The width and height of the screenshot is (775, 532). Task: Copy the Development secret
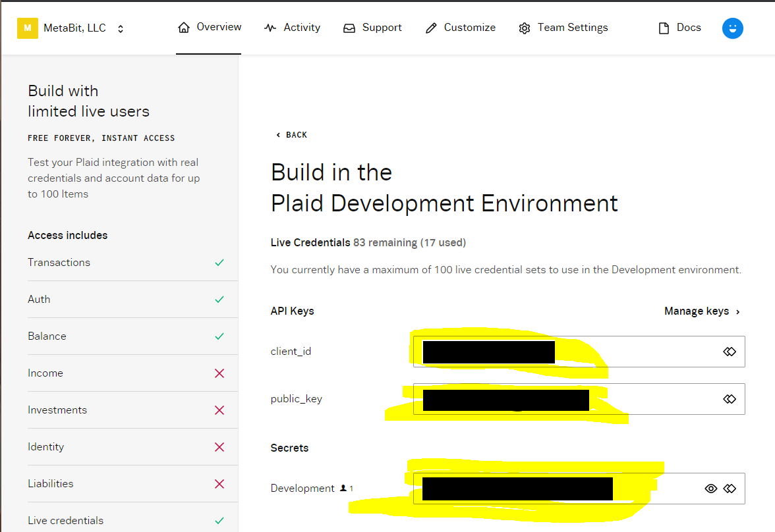(x=730, y=489)
